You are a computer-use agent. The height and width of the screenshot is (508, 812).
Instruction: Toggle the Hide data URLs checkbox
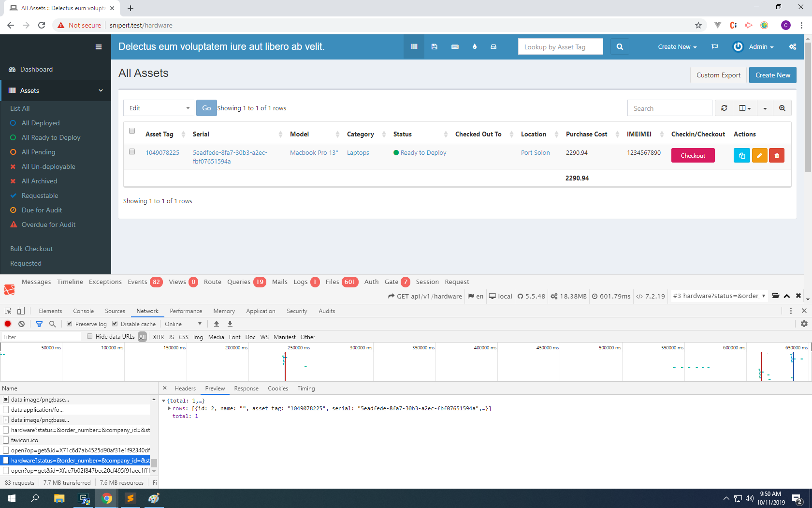[x=89, y=336]
